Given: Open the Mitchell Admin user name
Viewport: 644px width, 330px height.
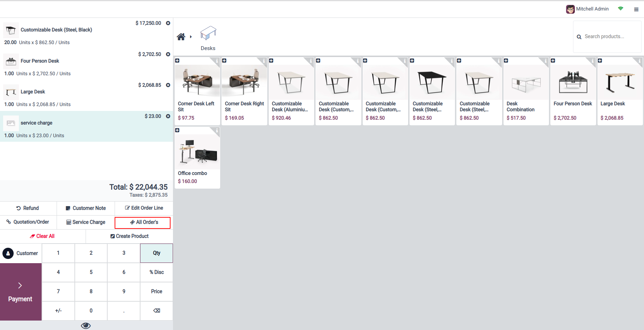Looking at the screenshot, I should pos(592,9).
